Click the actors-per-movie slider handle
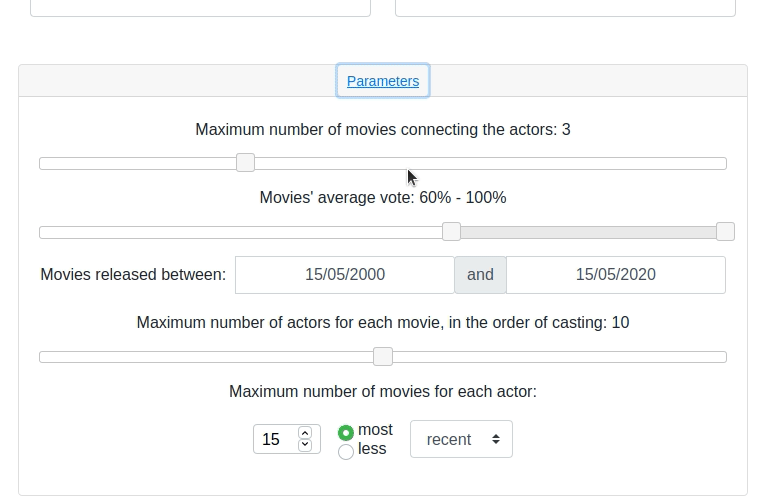 [x=383, y=357]
